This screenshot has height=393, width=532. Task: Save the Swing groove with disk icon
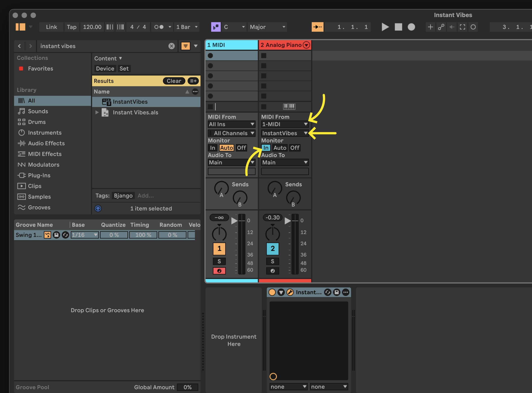56,235
